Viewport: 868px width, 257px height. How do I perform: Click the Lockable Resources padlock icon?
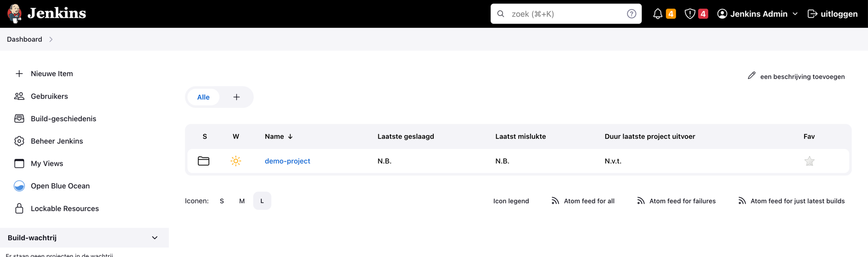tap(19, 208)
